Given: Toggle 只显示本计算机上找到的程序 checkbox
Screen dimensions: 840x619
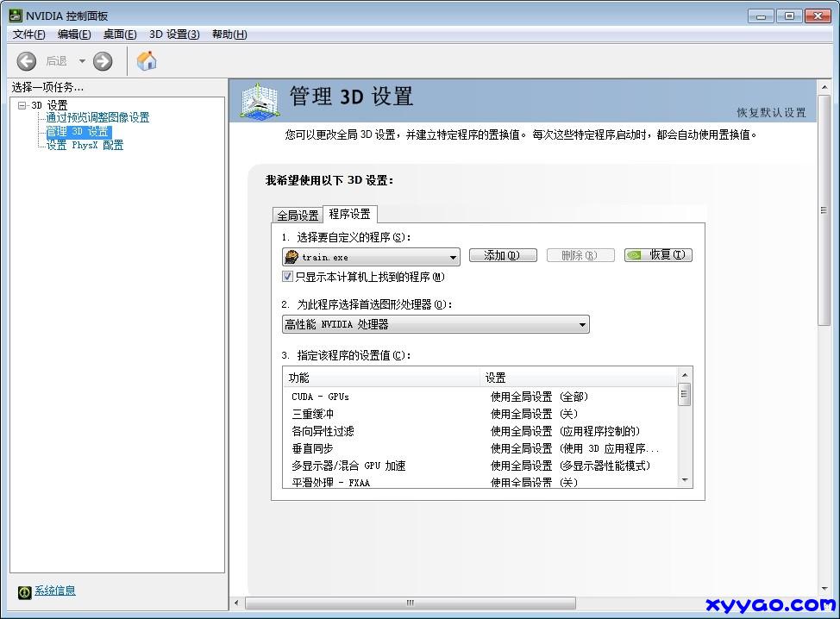Looking at the screenshot, I should coord(288,277).
